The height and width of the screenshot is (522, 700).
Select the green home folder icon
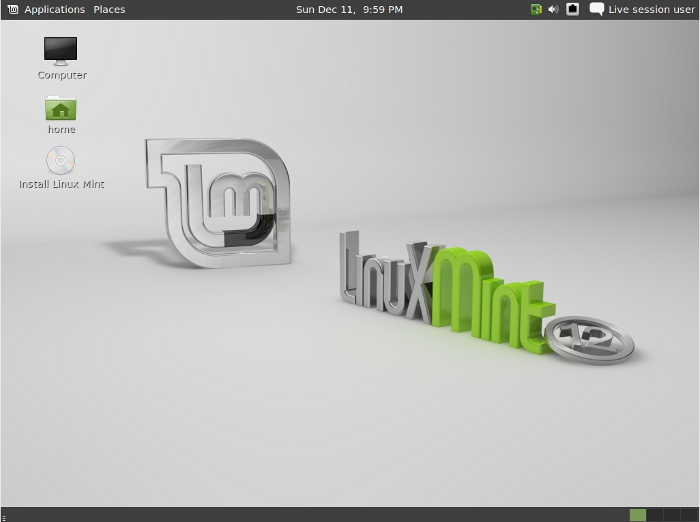(61, 108)
